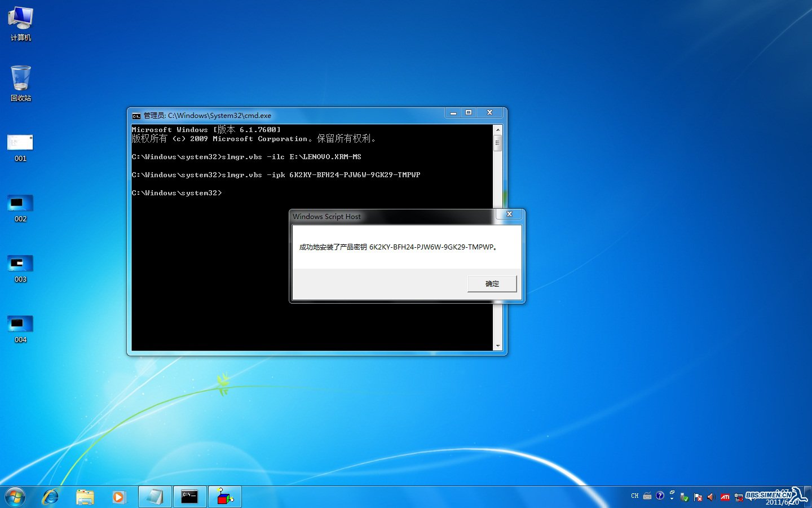Open the Windows Start menu orb
Viewport: 812px width, 508px height.
point(15,497)
